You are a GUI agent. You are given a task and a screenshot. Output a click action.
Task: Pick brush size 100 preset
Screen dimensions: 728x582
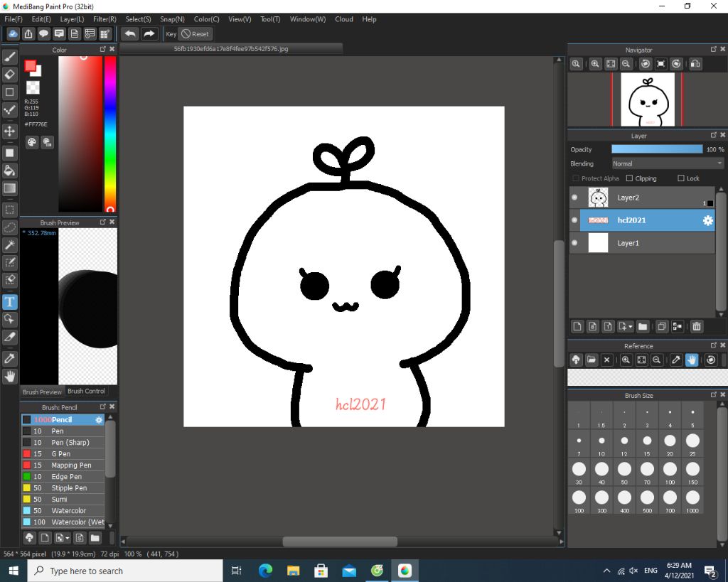(x=670, y=473)
